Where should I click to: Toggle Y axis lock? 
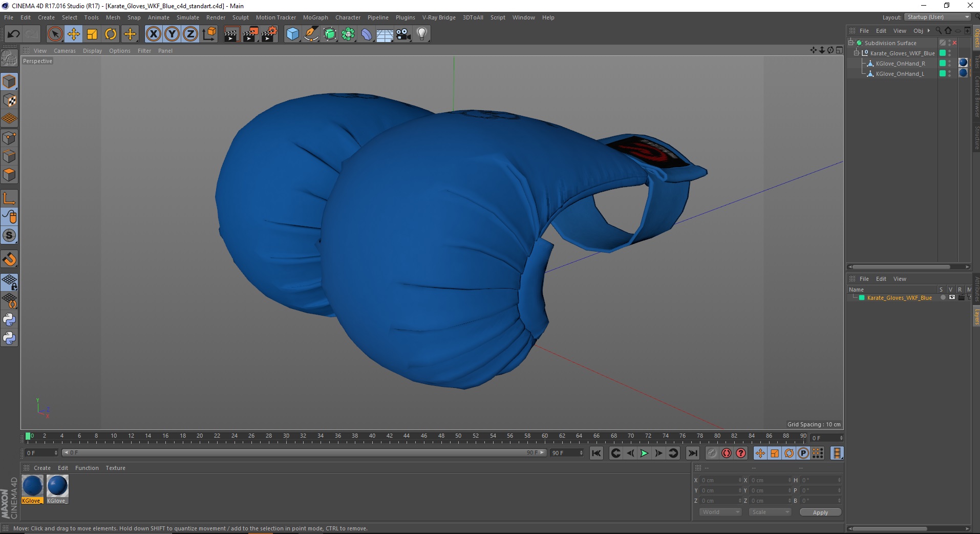click(172, 34)
